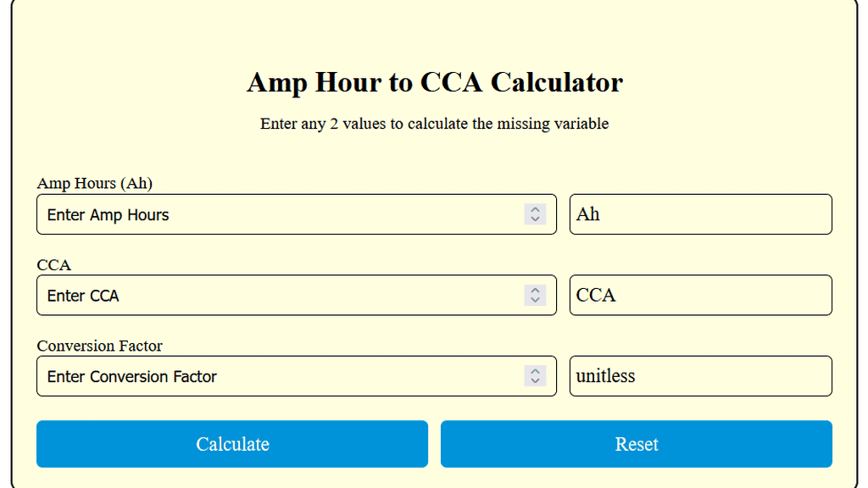Click the CCA spinner up arrow
The width and height of the screenshot is (868, 488).
pos(535,290)
